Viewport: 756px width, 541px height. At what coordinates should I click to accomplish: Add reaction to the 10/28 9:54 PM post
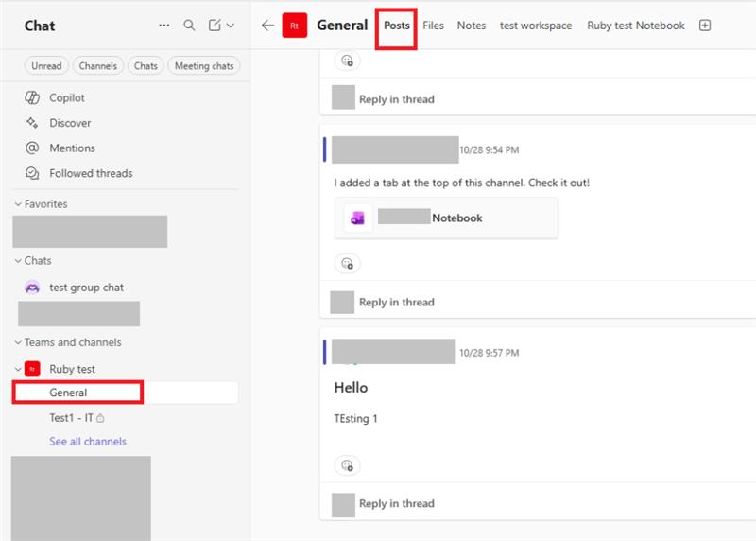[347, 263]
